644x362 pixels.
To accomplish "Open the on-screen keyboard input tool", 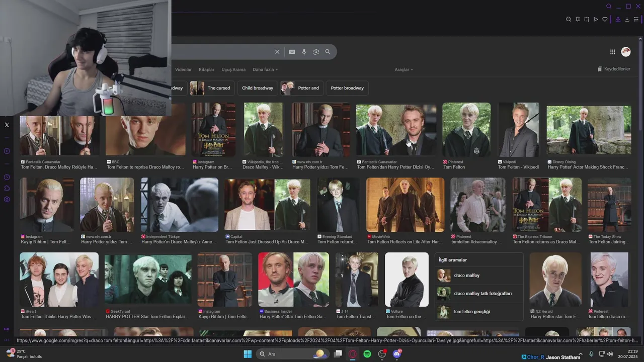I will (292, 52).
